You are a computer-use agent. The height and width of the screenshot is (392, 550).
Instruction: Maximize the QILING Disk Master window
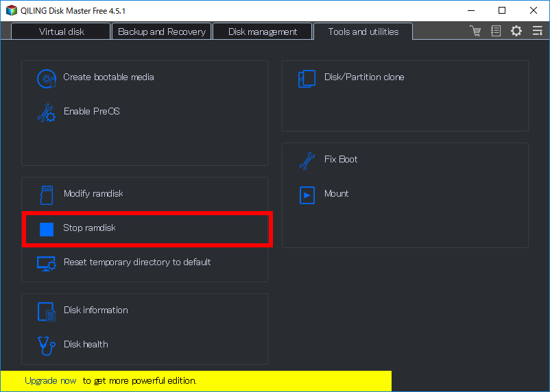[502, 10]
